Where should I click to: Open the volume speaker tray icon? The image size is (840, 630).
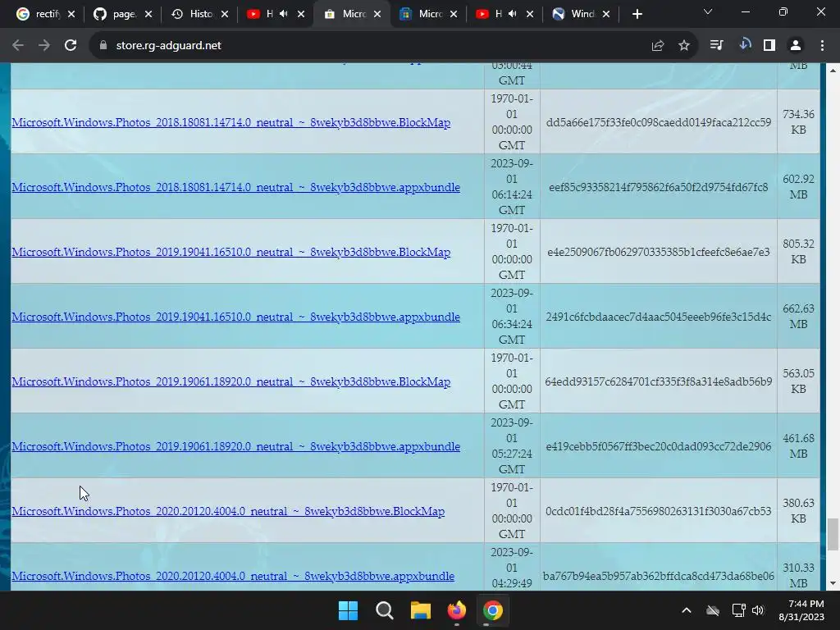pos(758,610)
